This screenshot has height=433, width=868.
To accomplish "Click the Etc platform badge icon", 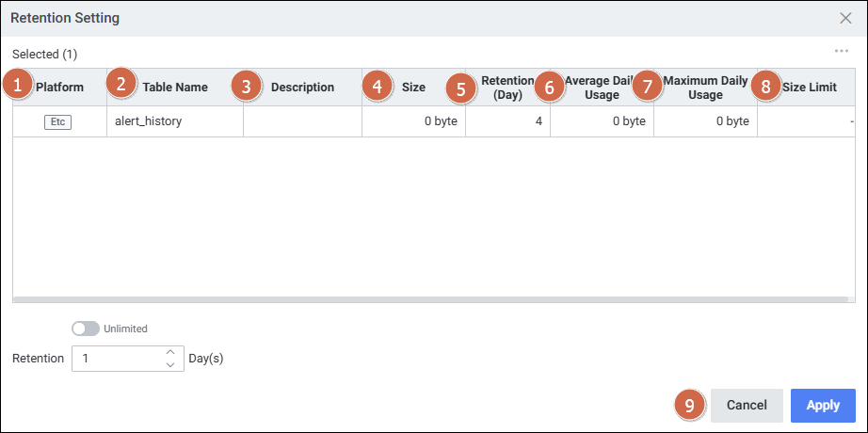I will 58,121.
